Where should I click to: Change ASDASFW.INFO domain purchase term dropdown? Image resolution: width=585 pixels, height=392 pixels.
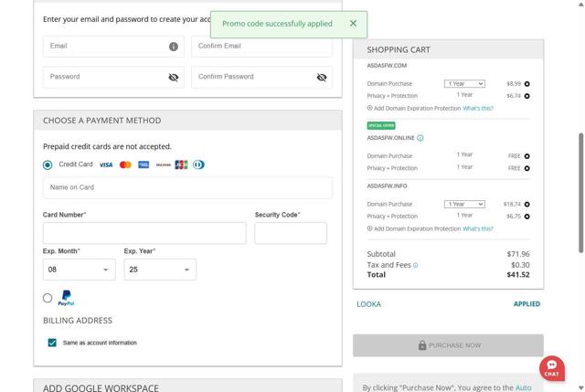click(464, 205)
